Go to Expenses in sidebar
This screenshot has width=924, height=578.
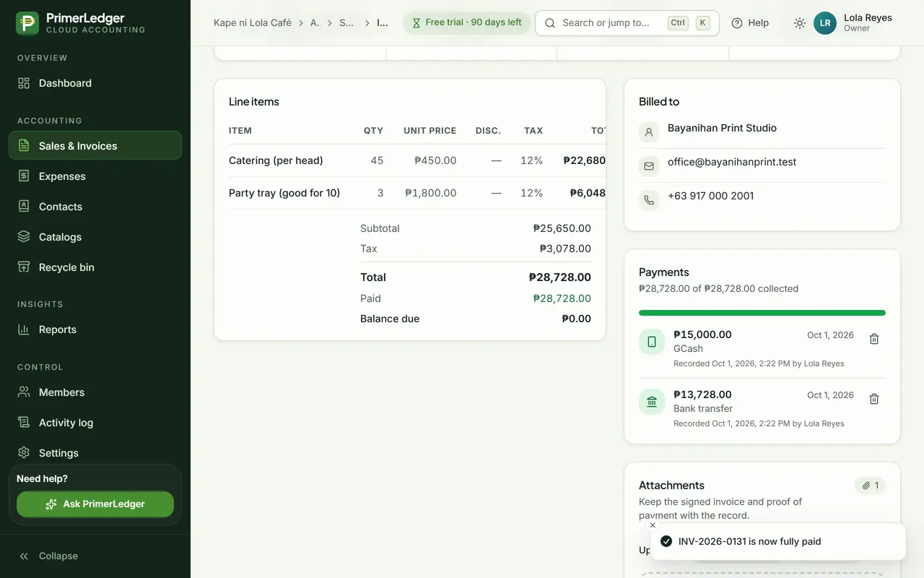[x=95, y=176]
